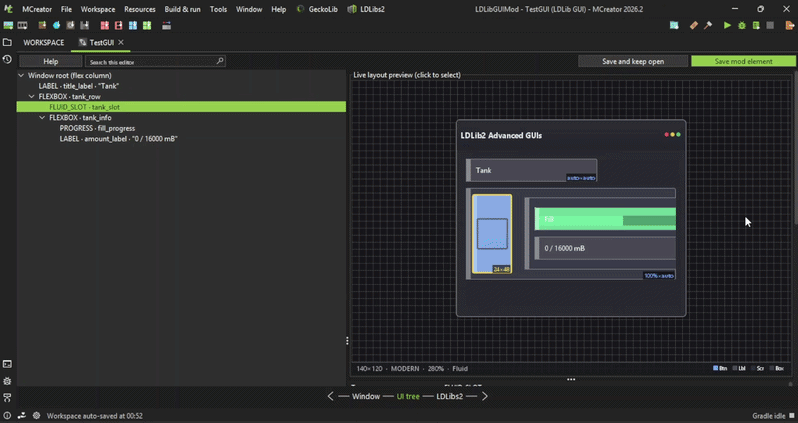Click the gear icon in left sidebar
This screenshot has height=423, width=798.
pos(7,381)
